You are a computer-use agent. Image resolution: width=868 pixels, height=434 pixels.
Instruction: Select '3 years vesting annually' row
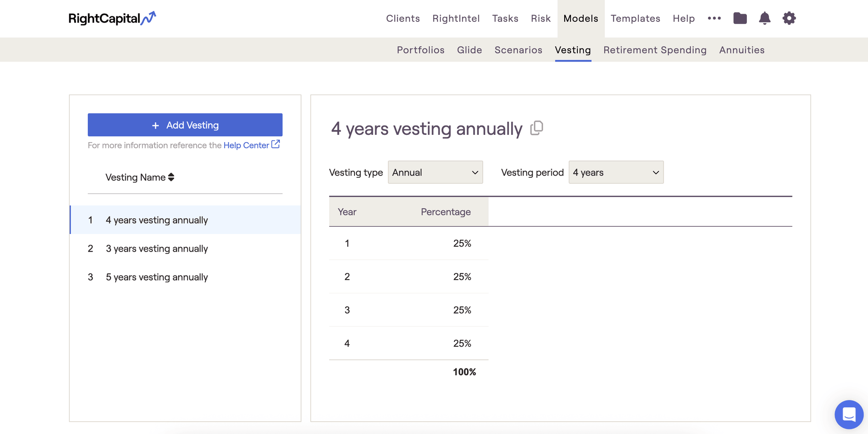click(185, 248)
